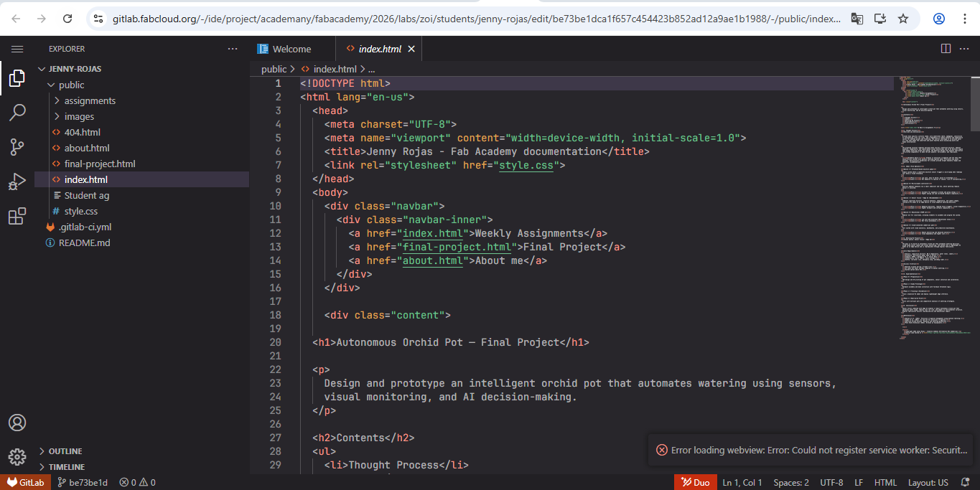Viewport: 980px width, 490px height.
Task: Bookmark the page with the star icon
Action: click(902, 19)
